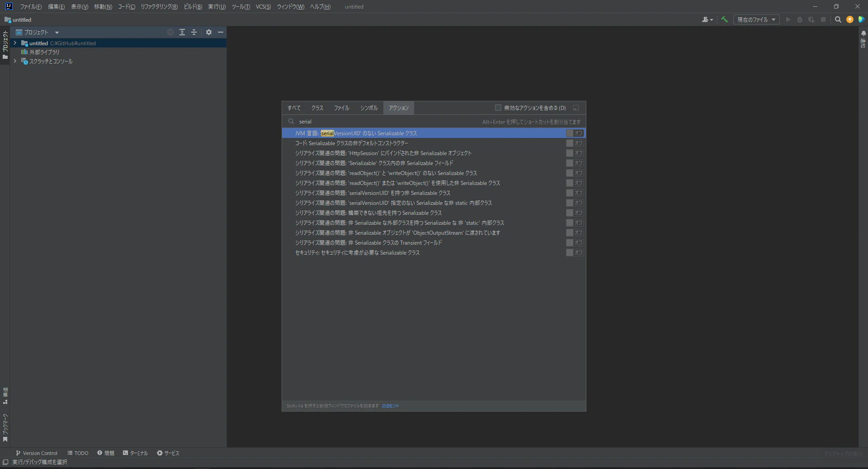This screenshot has height=469, width=868.
Task: Open the サービス tool window
Action: [168, 453]
